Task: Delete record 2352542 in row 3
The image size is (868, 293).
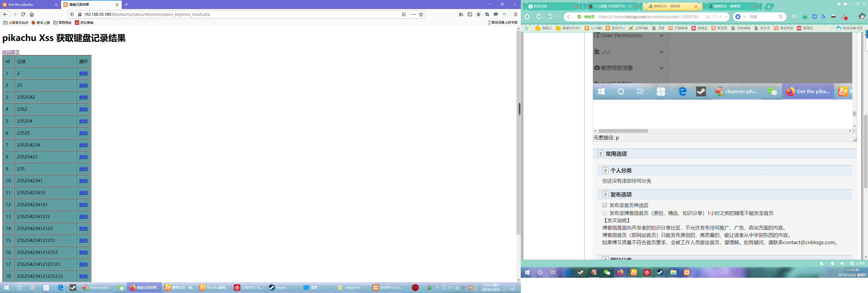Action: tap(83, 97)
